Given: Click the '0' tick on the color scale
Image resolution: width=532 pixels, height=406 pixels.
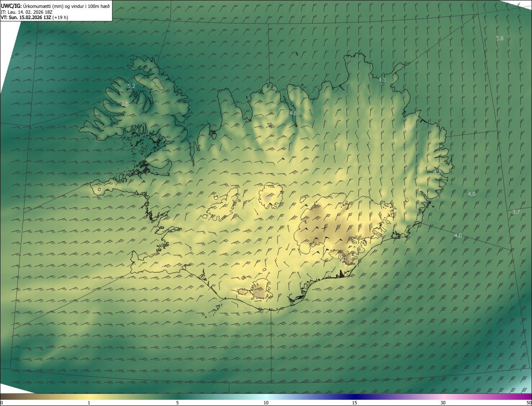Looking at the screenshot, I should click(1, 403).
